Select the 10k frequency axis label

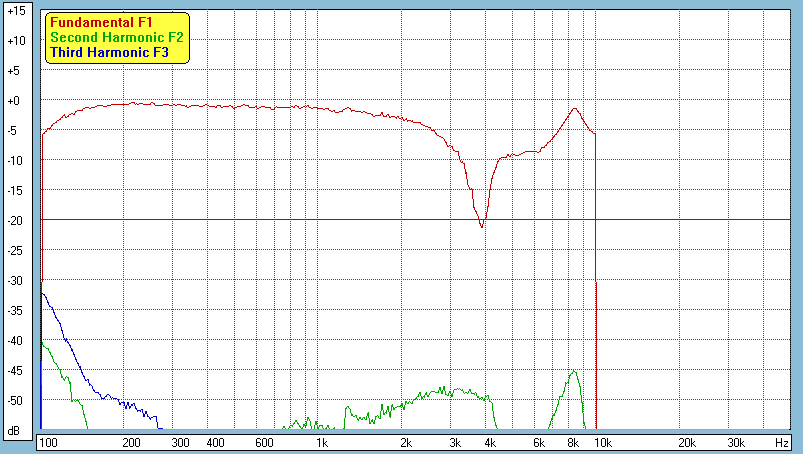pos(601,443)
